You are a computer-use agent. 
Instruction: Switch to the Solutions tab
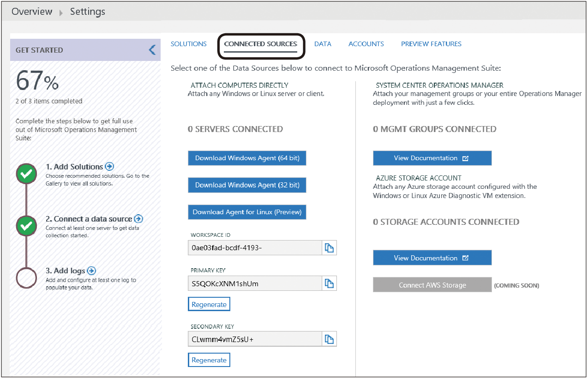click(189, 44)
